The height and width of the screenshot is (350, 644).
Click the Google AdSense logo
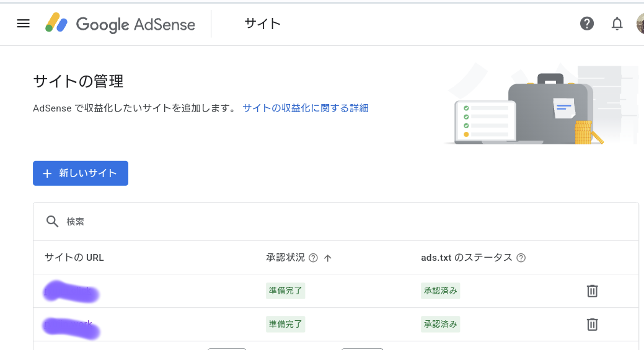pyautogui.click(x=120, y=24)
